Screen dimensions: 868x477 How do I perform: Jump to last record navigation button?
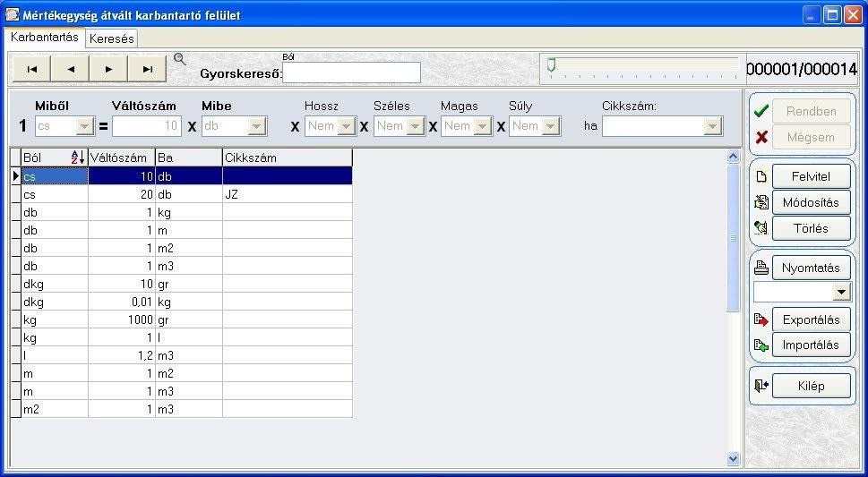point(147,69)
